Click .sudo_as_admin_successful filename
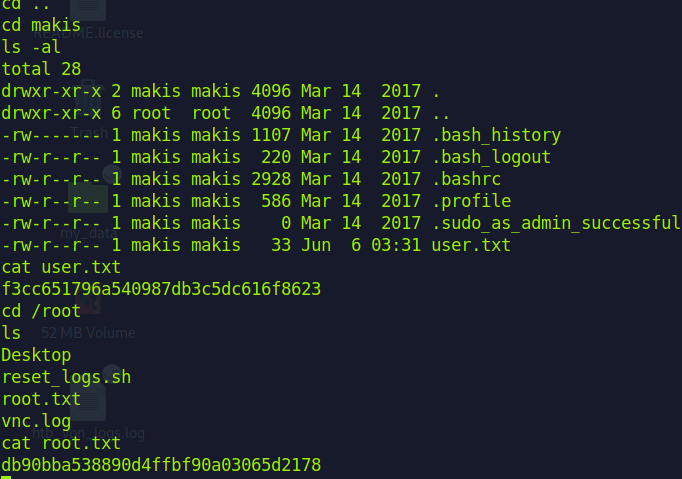 pos(555,223)
